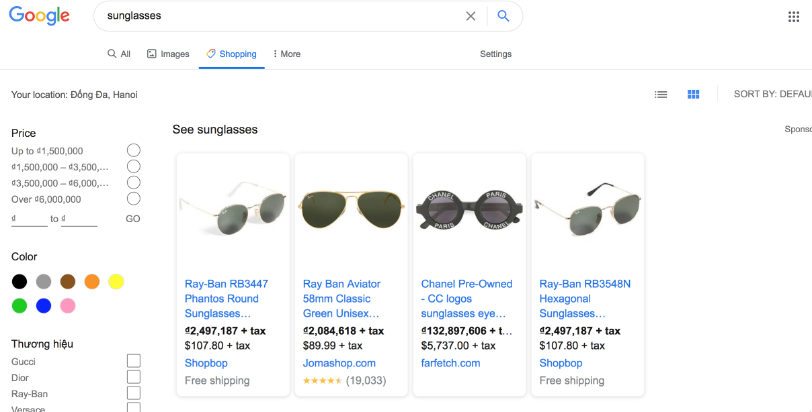Check the Gucci brand checkbox
812x412 pixels.
(x=134, y=361)
